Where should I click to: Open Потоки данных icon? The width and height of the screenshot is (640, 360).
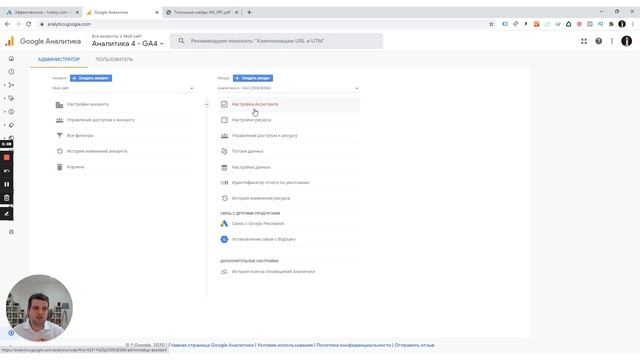[x=224, y=151]
